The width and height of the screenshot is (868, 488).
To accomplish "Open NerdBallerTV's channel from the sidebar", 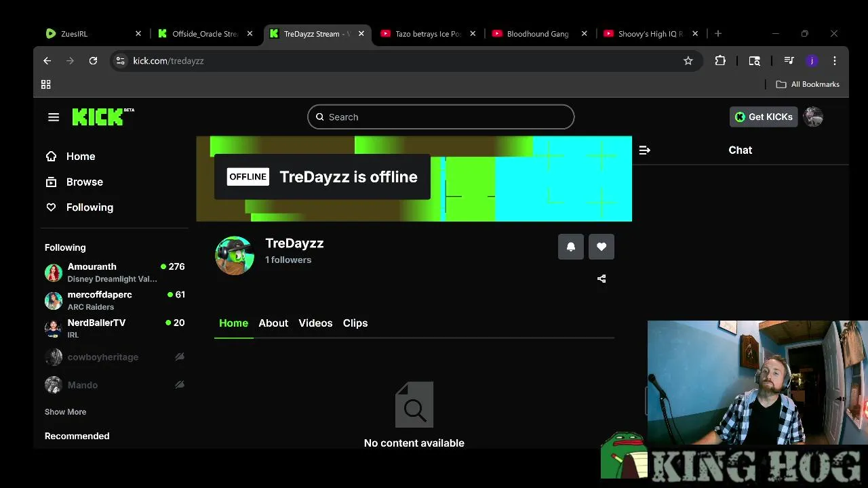I will click(x=115, y=329).
